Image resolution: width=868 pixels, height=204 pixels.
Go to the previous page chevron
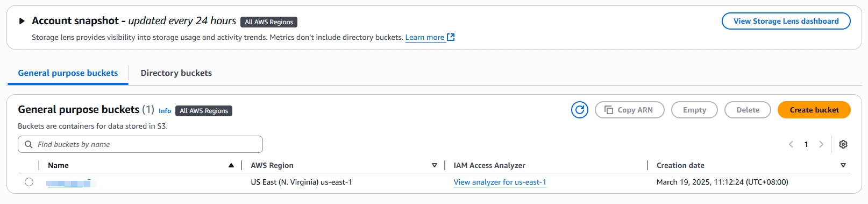[791, 144]
